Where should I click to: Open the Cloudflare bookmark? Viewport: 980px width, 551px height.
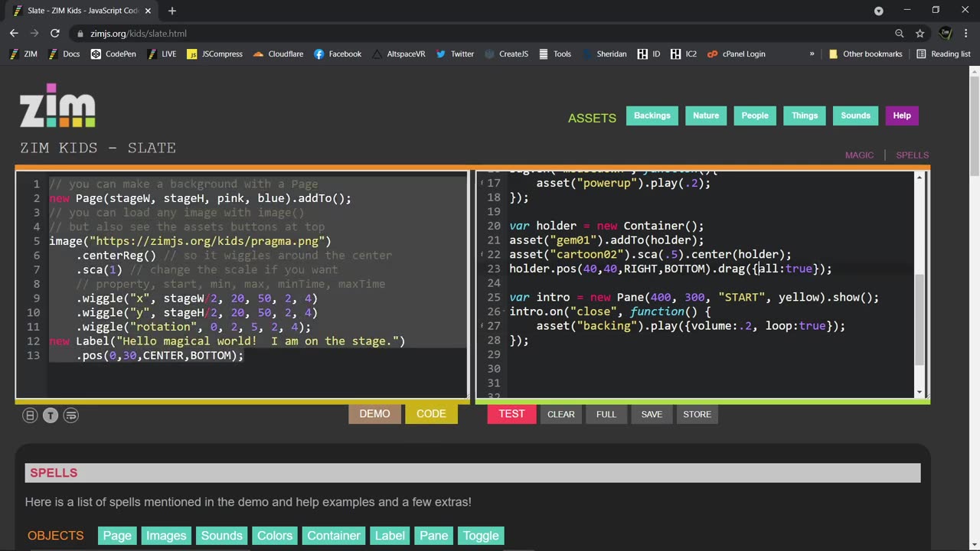click(278, 54)
